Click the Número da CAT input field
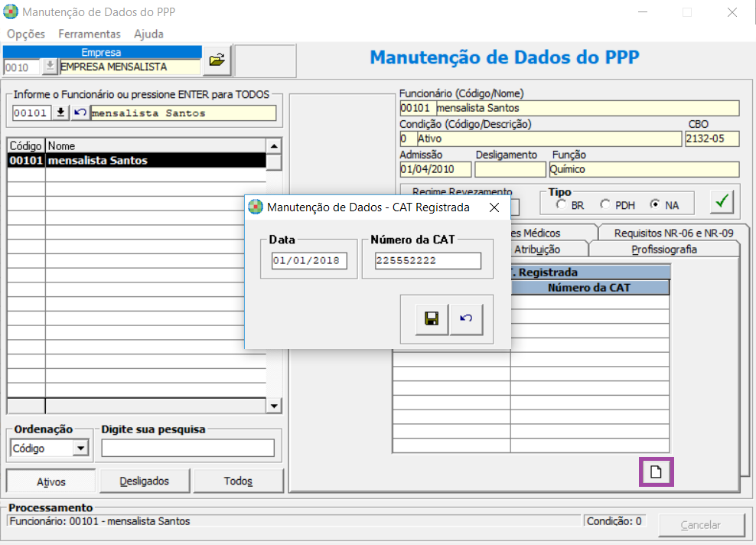Viewport: 756px width, 545px height. pyautogui.click(x=428, y=261)
